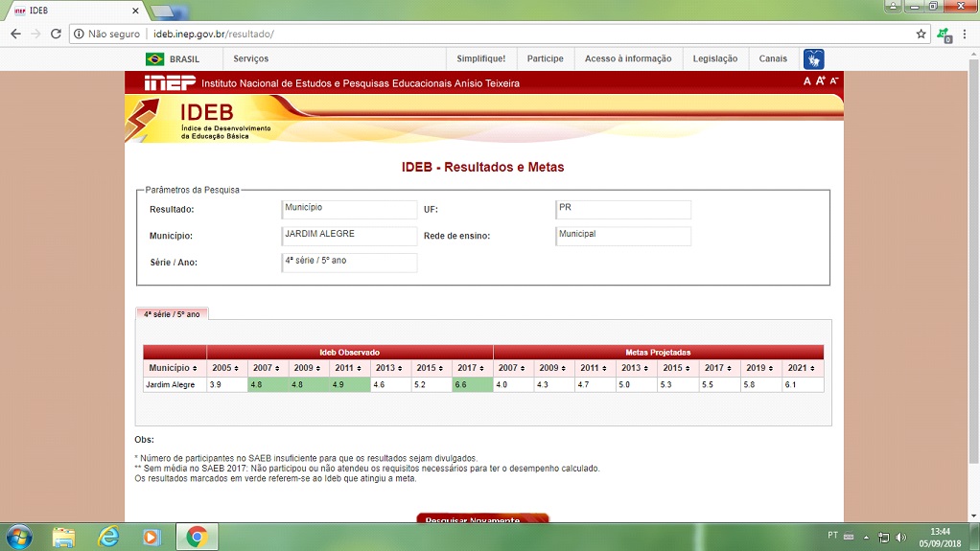980x551 pixels.
Task: Sort by Ideb Observado 2015 column
Action: pos(431,368)
